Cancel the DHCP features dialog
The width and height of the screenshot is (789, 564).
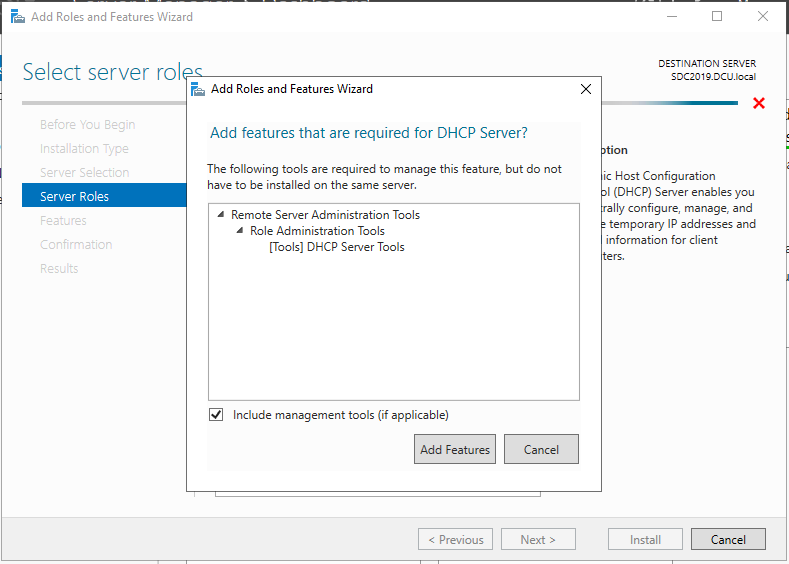[541, 449]
